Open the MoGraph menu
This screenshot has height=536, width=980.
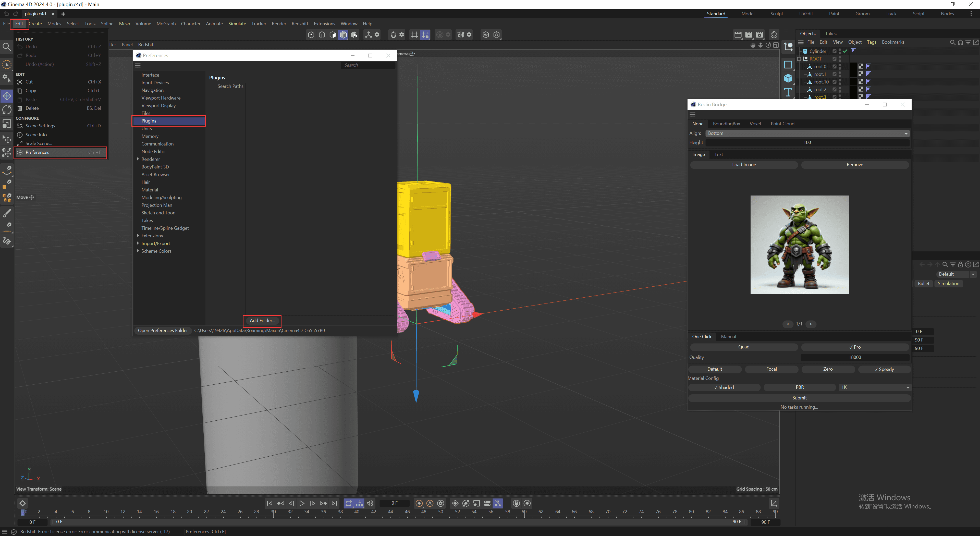pyautogui.click(x=166, y=23)
